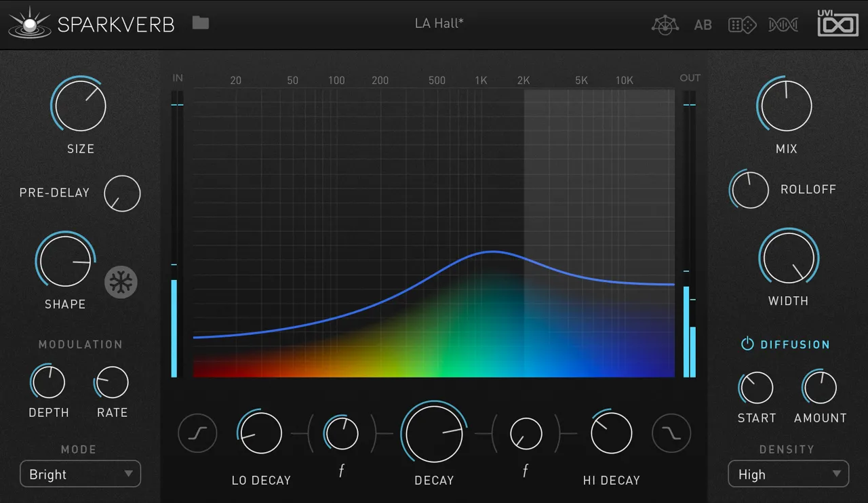This screenshot has height=503, width=868.
Task: Click the modulation Depth knob
Action: click(x=48, y=382)
